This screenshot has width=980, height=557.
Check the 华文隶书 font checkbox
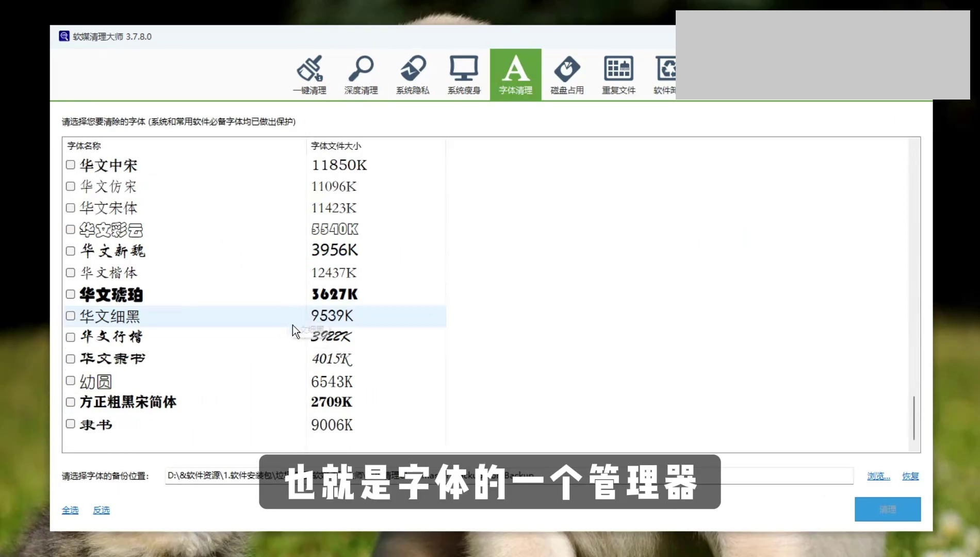[71, 359]
